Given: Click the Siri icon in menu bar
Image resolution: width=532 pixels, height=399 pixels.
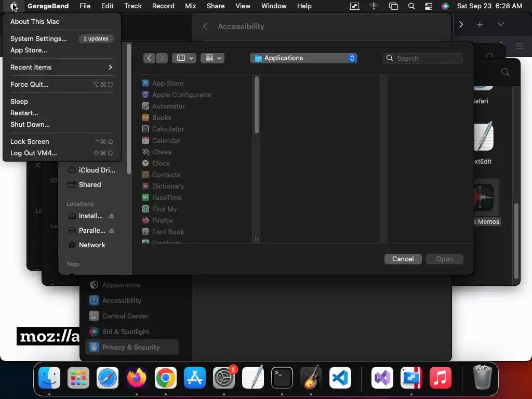Looking at the screenshot, I should (x=445, y=6).
